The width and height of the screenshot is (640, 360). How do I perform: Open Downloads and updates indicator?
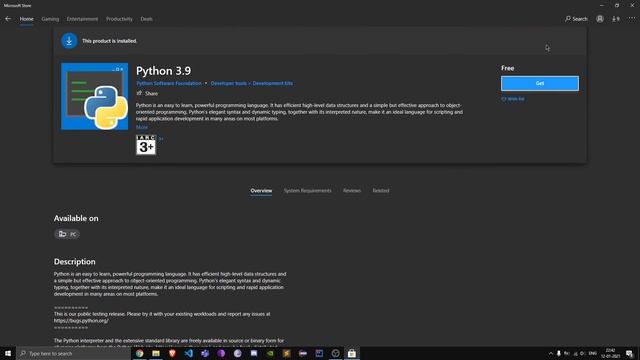pyautogui.click(x=616, y=19)
